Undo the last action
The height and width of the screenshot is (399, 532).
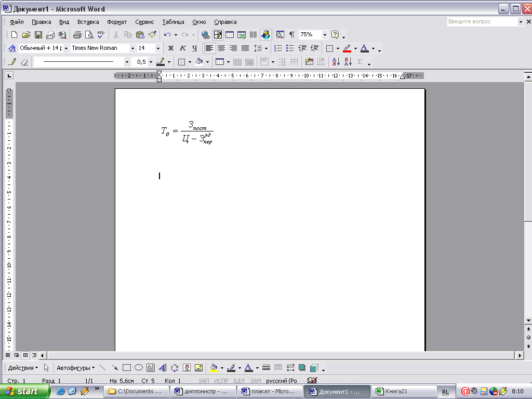point(167,35)
